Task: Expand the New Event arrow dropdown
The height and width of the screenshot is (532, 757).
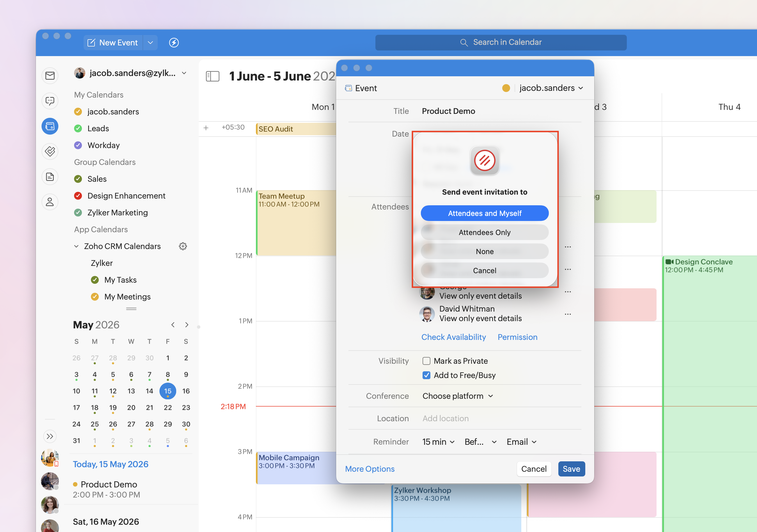Action: click(150, 43)
